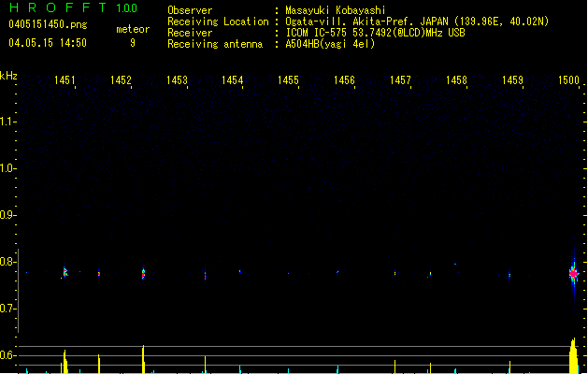The image size is (588, 374).
Task: Click the meteor echo after 1452
Action: pos(143,273)
